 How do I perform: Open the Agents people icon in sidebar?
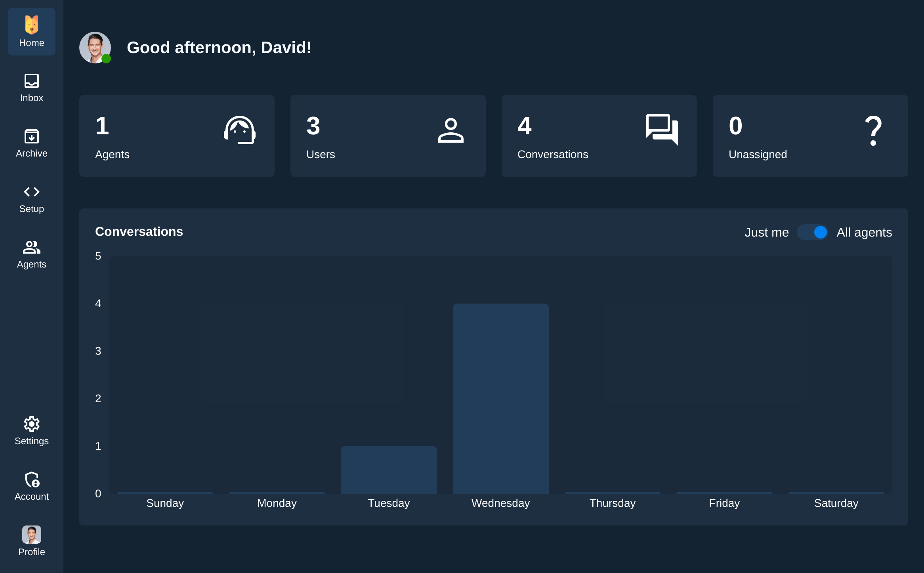click(32, 247)
